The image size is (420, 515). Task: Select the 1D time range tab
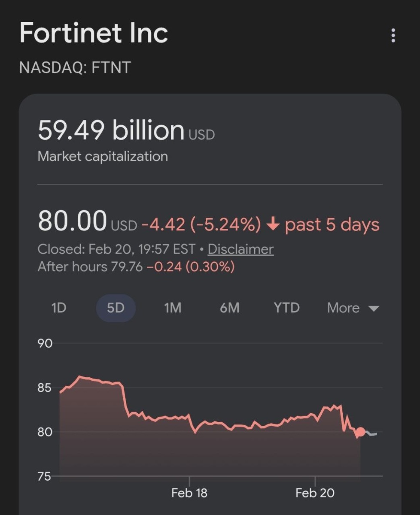pyautogui.click(x=58, y=308)
